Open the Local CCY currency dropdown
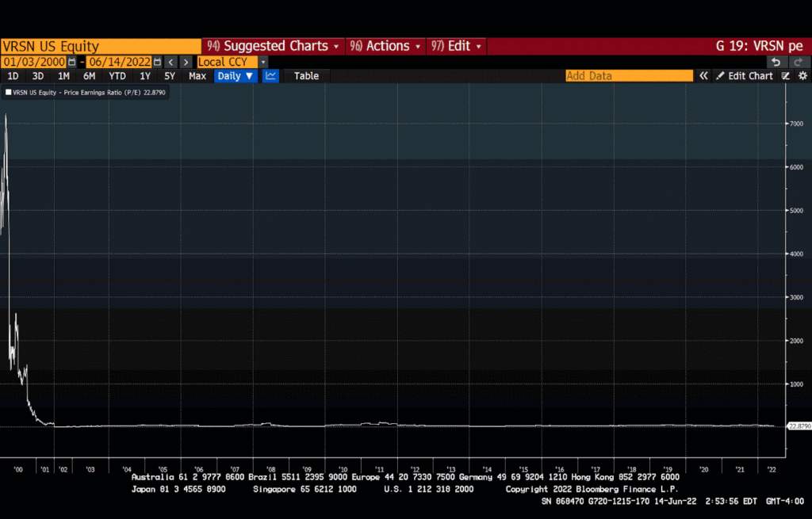Image resolution: width=812 pixels, height=519 pixels. tap(232, 62)
